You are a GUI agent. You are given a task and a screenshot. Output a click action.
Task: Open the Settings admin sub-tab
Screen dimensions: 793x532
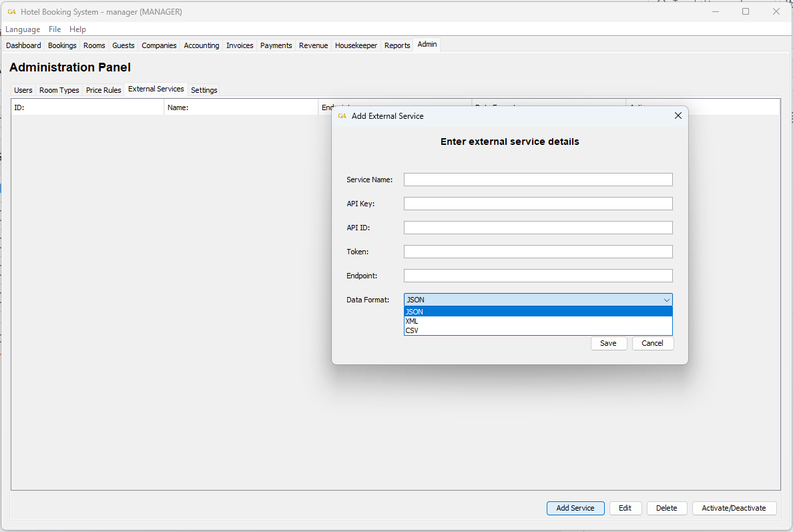[x=204, y=89]
